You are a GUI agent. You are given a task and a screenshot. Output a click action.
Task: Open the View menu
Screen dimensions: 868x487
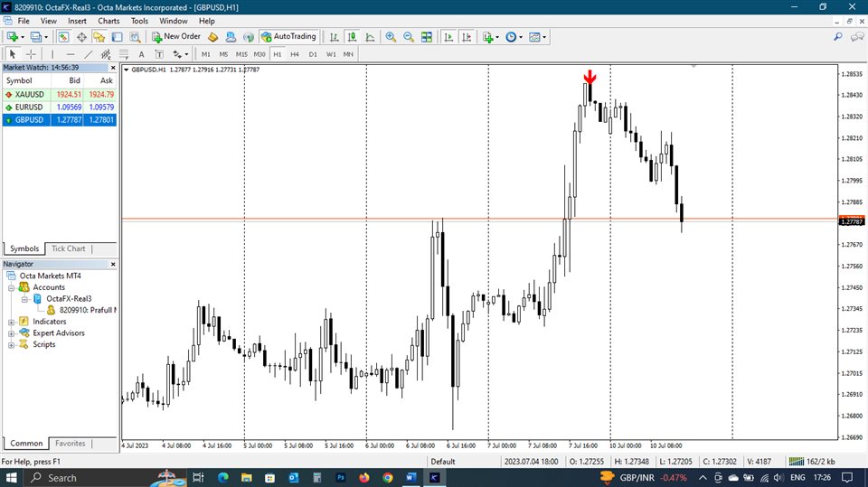(x=49, y=21)
